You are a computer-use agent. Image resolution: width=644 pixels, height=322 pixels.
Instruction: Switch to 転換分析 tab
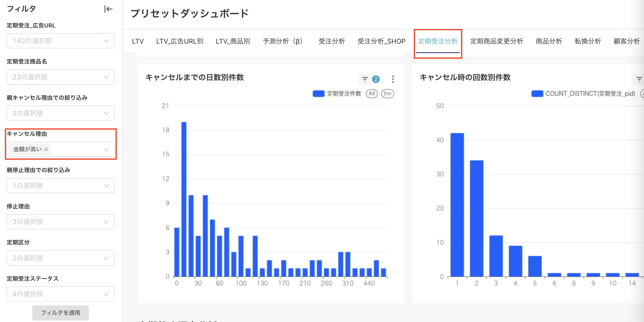588,41
